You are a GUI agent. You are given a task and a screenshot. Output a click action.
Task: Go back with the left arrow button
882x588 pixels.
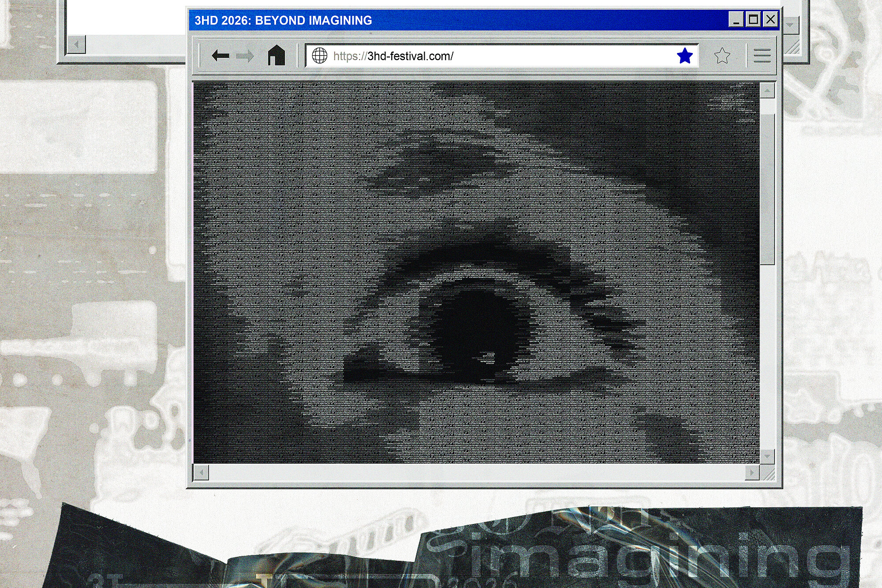(x=220, y=56)
